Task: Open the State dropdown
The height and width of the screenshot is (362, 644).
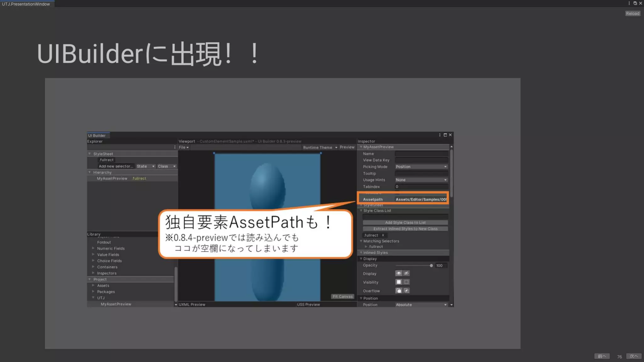Action: tap(146, 166)
